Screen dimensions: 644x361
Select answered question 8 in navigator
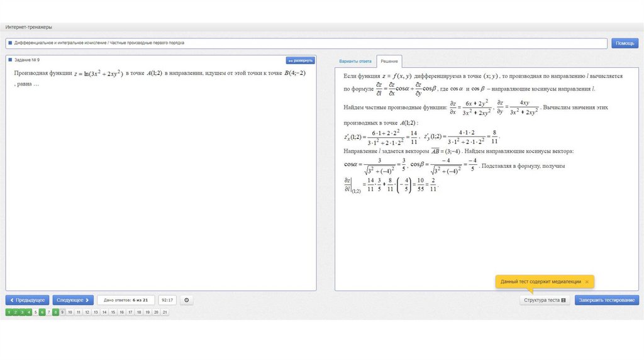55,312
